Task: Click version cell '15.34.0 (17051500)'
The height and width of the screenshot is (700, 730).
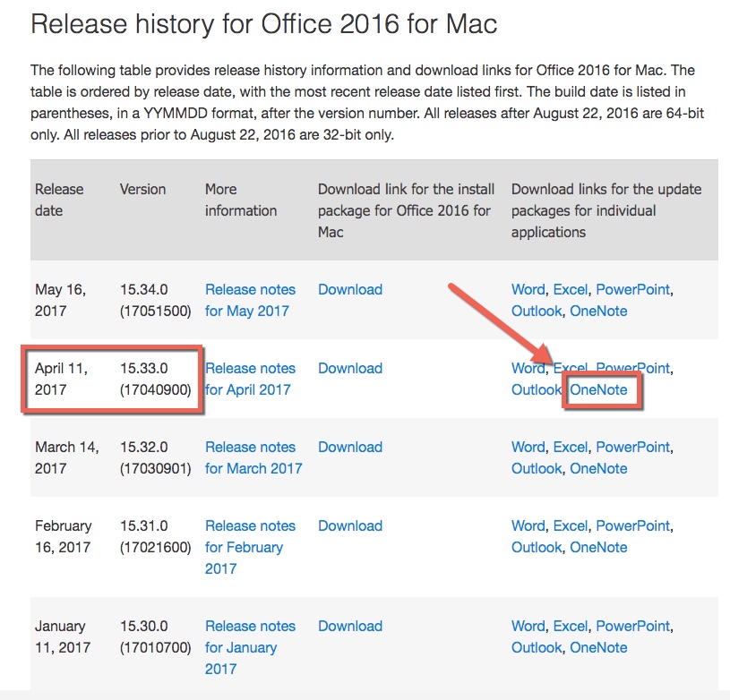Action: [x=156, y=300]
